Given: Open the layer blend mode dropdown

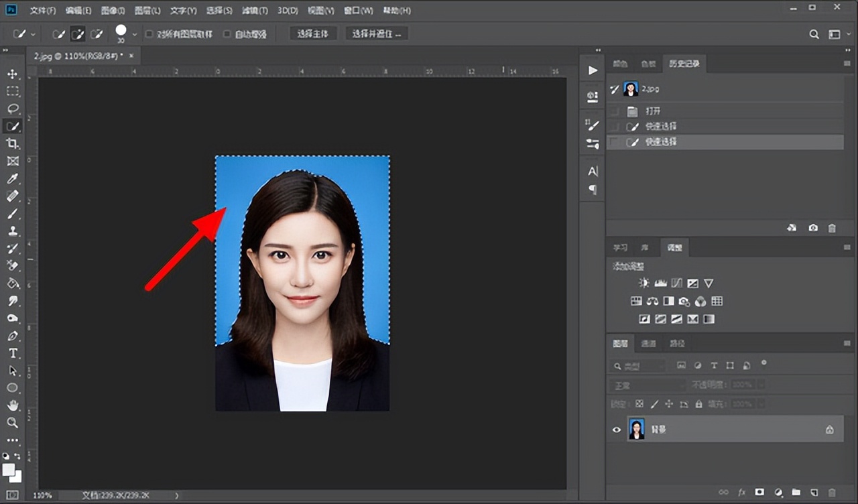Looking at the screenshot, I should click(x=646, y=385).
